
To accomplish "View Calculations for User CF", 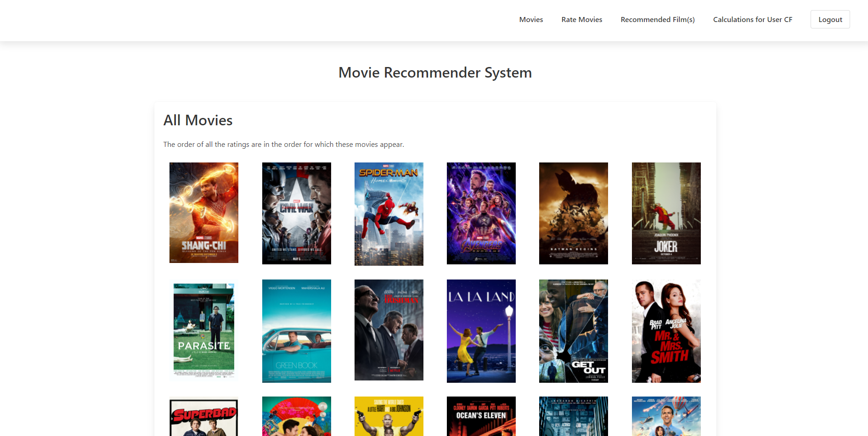I will pyautogui.click(x=753, y=19).
